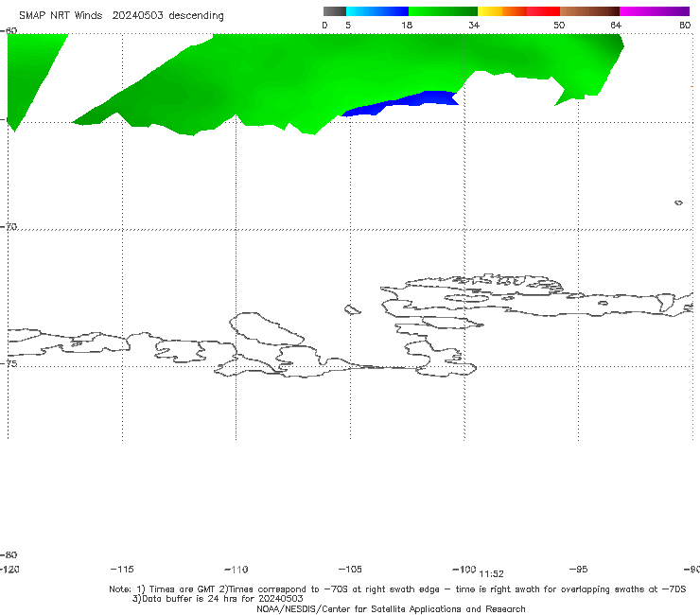Click the 'Note: 1) Times are GMT' line
The image size is (700, 615).
tap(397, 589)
